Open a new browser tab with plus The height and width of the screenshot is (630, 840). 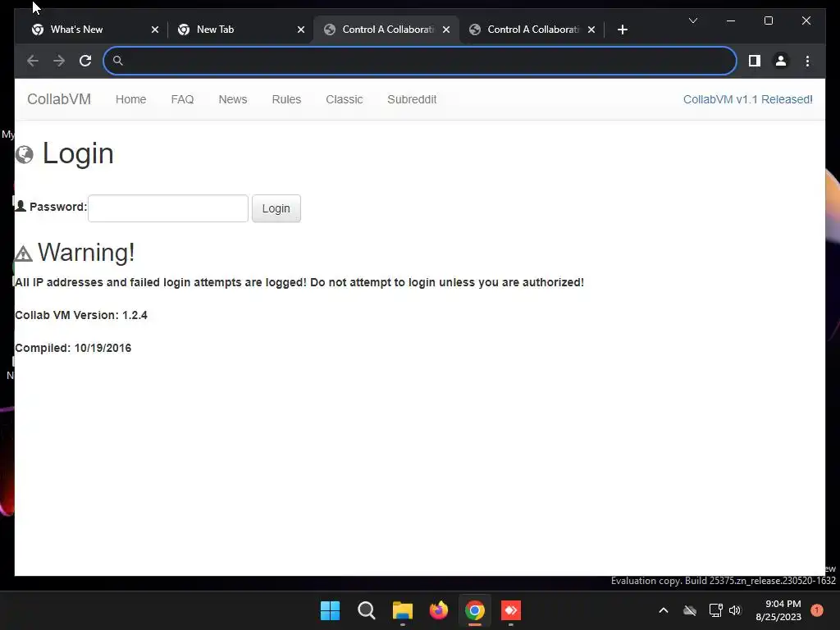622,30
